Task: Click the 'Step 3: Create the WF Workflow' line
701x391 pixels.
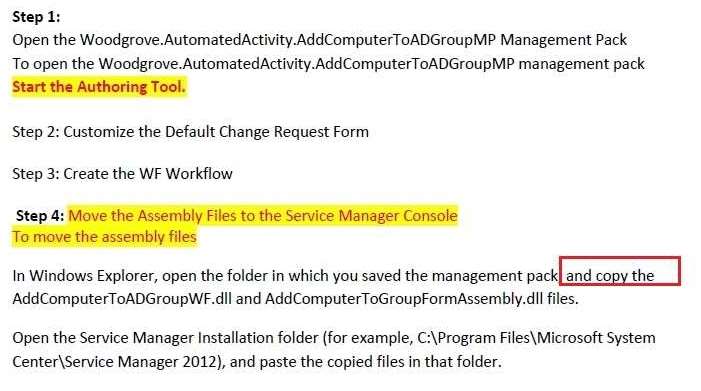Action: 122,173
